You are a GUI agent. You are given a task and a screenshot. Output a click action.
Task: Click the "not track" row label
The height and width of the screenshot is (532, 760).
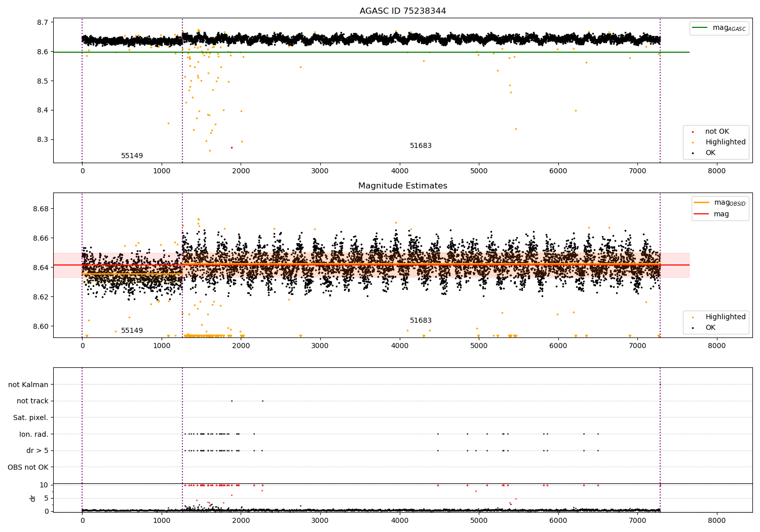coord(32,401)
